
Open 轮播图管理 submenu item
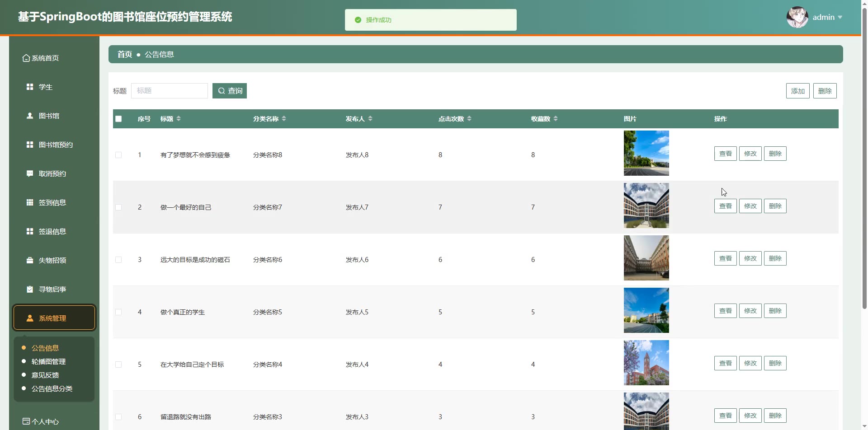48,361
